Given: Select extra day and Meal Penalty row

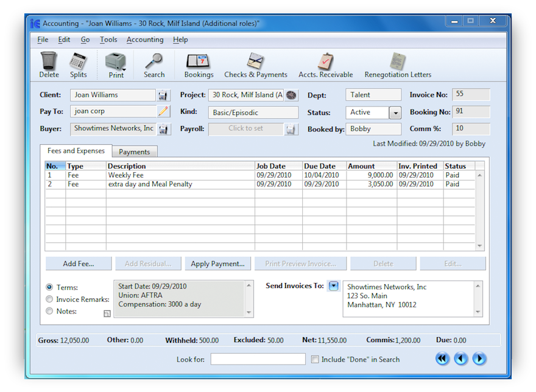Looking at the screenshot, I should point(260,184).
